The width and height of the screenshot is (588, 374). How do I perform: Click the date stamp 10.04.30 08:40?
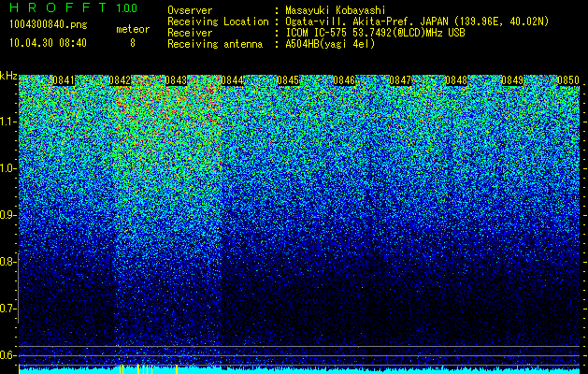pos(48,43)
